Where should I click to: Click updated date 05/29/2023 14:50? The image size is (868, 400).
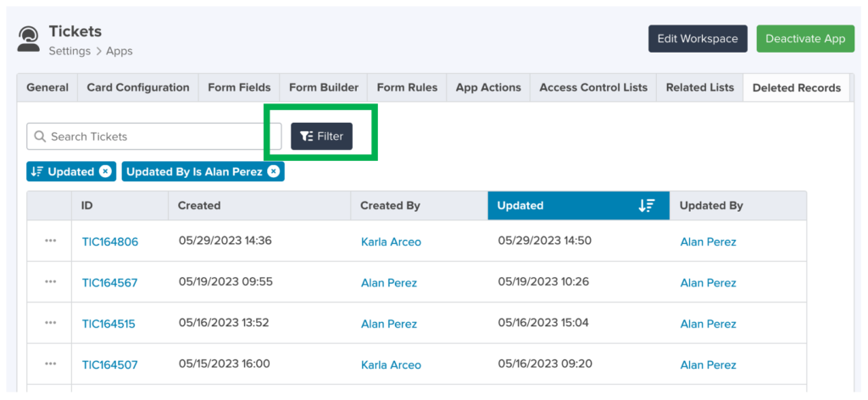pyautogui.click(x=545, y=240)
